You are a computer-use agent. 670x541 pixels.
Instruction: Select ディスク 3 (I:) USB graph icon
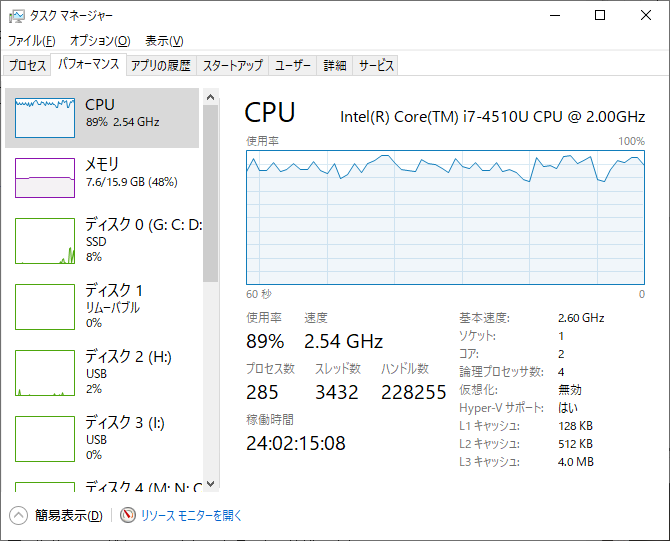pos(45,439)
